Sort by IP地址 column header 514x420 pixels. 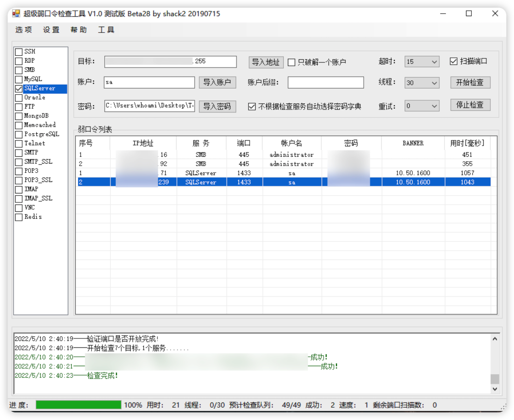143,143
